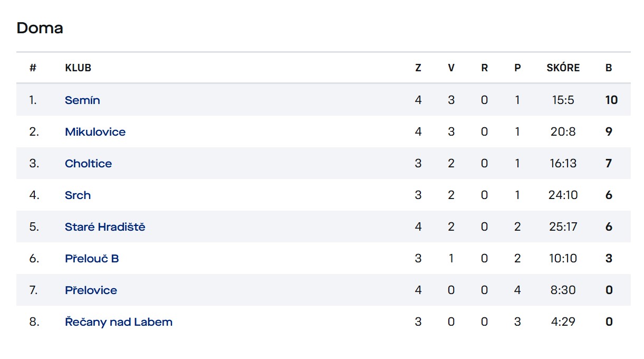The image size is (644, 359).
Task: Click the B points column header
Action: pyautogui.click(x=609, y=68)
